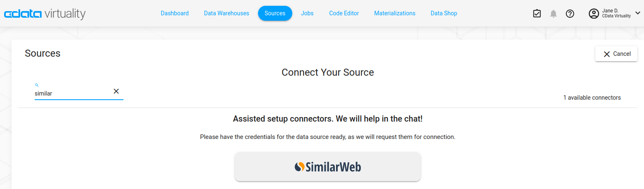Open the Materializations tab
This screenshot has width=644, height=189.
click(x=395, y=13)
